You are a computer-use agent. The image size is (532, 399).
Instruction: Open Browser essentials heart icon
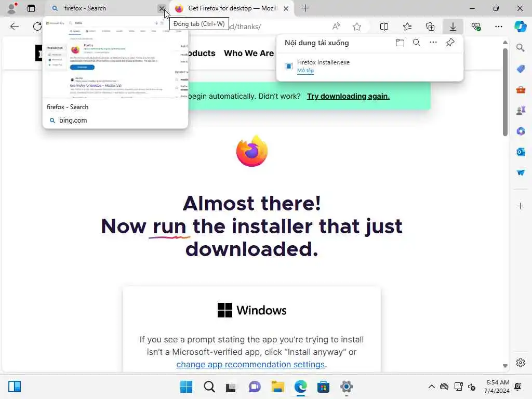476,26
